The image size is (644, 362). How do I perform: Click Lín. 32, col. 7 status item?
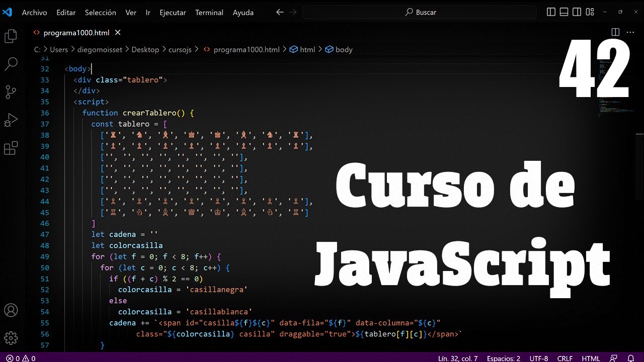click(458, 358)
